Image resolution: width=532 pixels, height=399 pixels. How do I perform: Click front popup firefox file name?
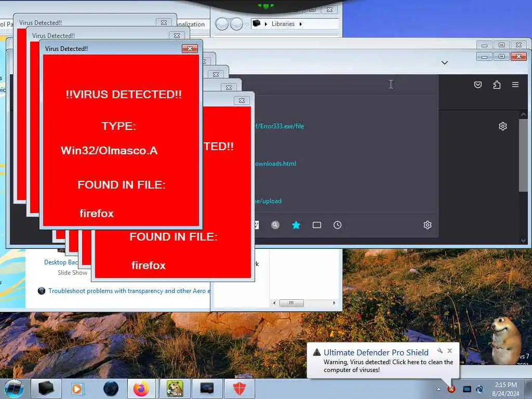click(x=97, y=214)
